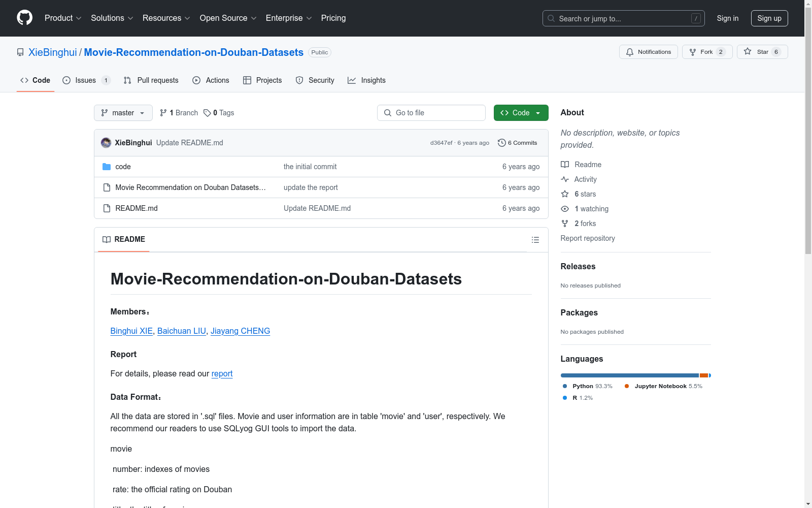
Task: Click the Releases heading link
Action: pyautogui.click(x=578, y=266)
